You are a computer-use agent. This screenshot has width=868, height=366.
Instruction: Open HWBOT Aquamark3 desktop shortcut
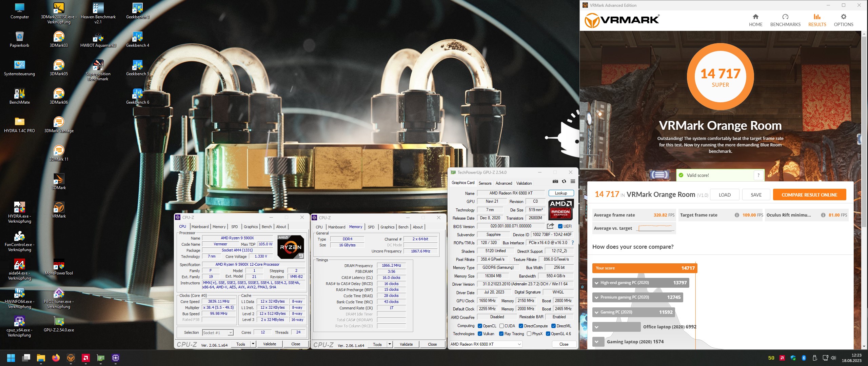(x=98, y=39)
